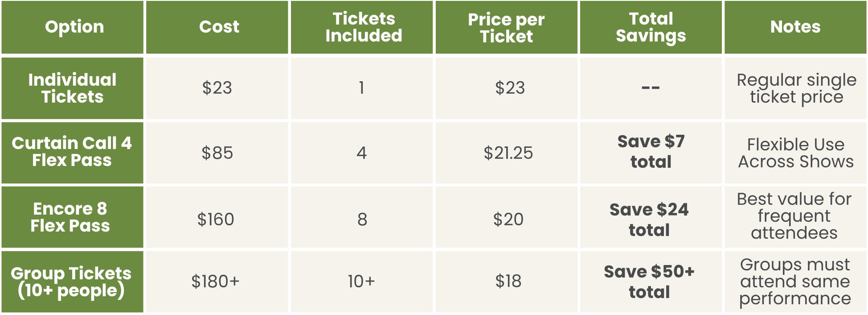The image size is (868, 315).
Task: Select the Total Savings header cell
Action: (651, 27)
